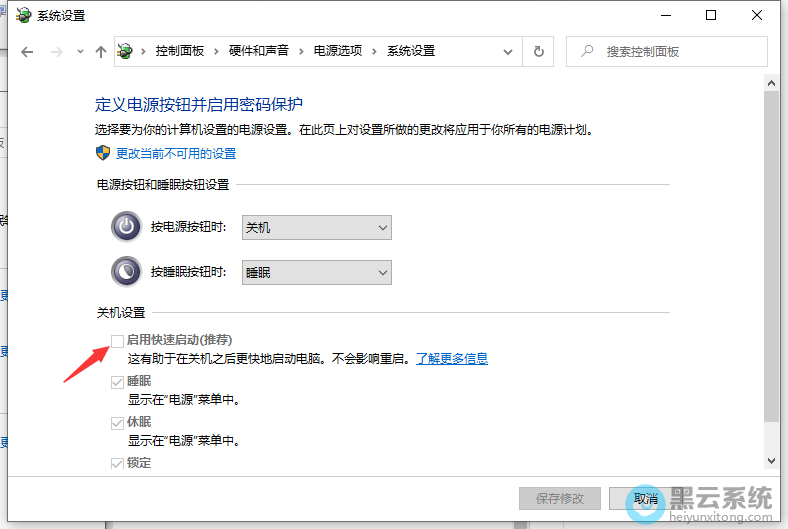Open the 按睡眠按钮时 dropdown

[x=317, y=272]
